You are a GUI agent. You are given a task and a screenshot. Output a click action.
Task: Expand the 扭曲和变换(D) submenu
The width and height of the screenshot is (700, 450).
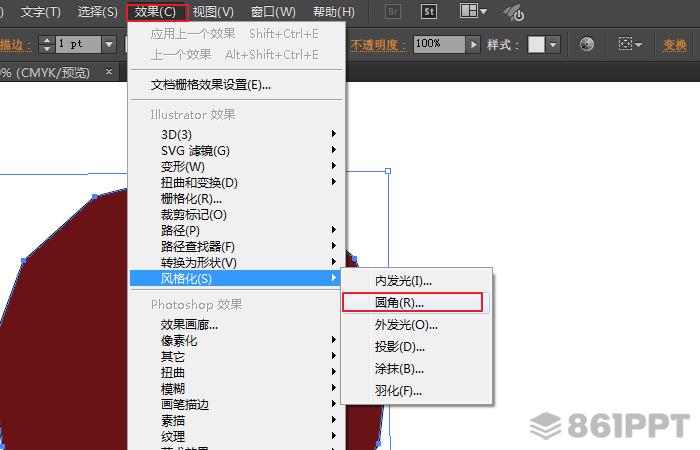click(x=237, y=183)
